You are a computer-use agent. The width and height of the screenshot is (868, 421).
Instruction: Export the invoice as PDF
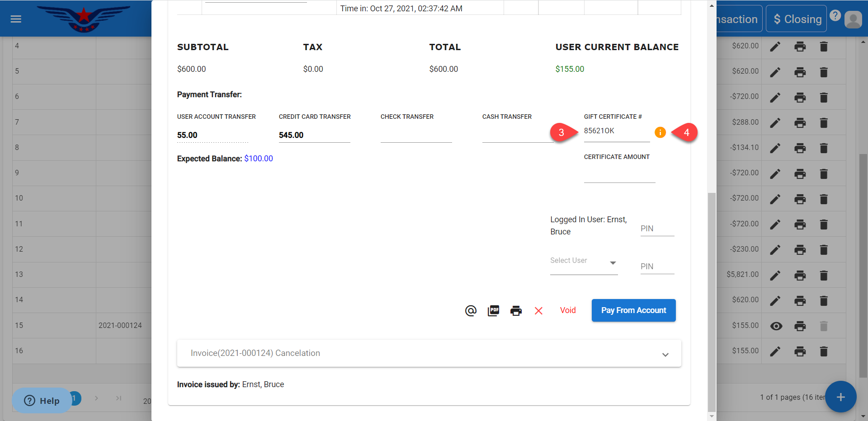493,311
